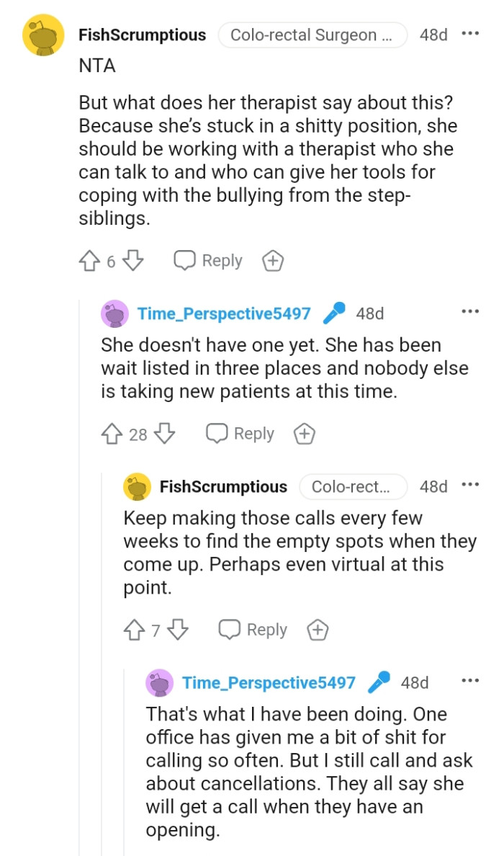Open the three-dot menu on Time_Perspective5497's first reply
The width and height of the screenshot is (504, 856).
click(471, 311)
